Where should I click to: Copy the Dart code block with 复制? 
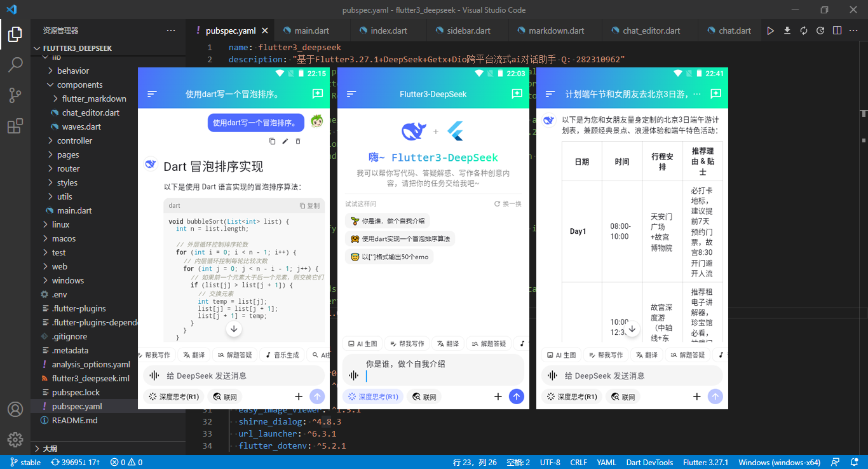click(309, 206)
